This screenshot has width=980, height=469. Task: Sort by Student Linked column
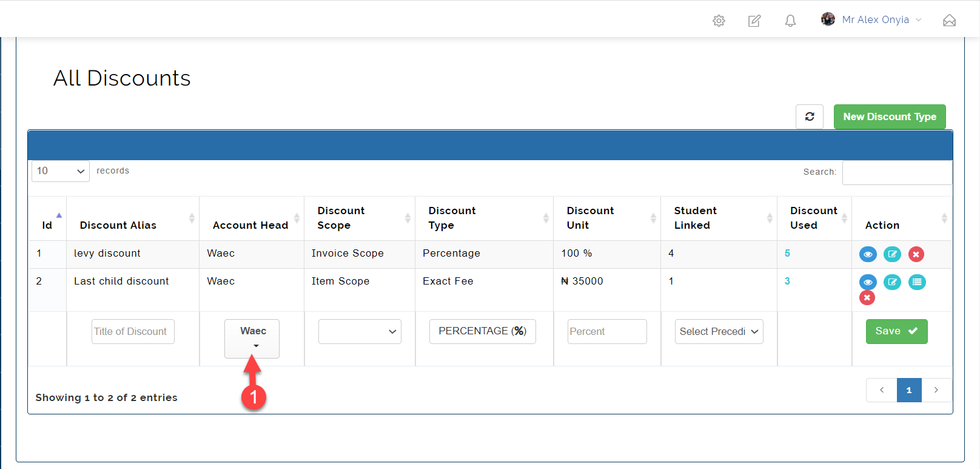pos(719,218)
